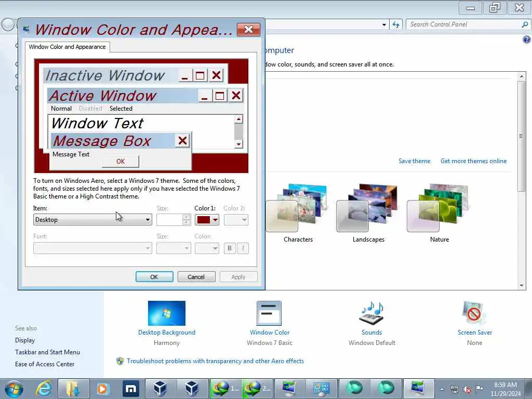Screen dimensions: 532x399
Task: Click the dark red Color 1 swatch
Action: [204, 220]
